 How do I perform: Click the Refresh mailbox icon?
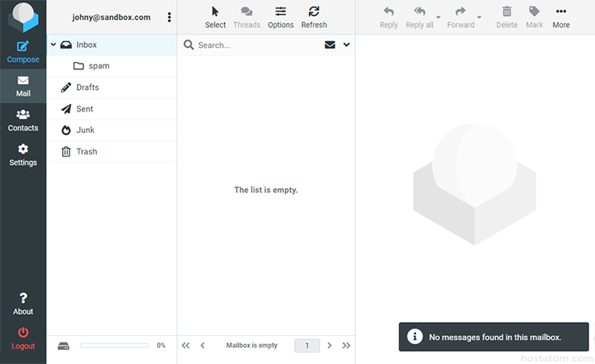click(314, 12)
